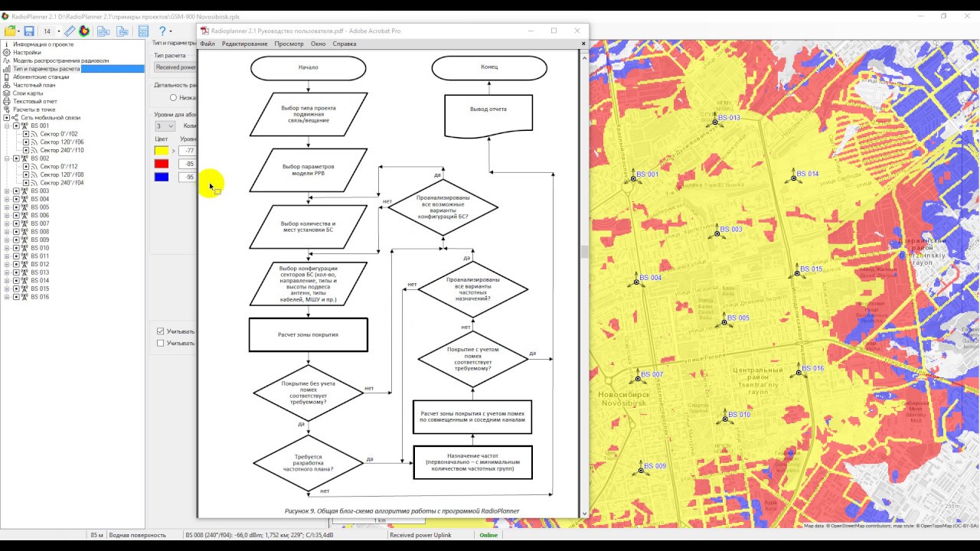The image size is (980, 551).
Task: Collapse the BS 002 tree node
Action: 7,158
